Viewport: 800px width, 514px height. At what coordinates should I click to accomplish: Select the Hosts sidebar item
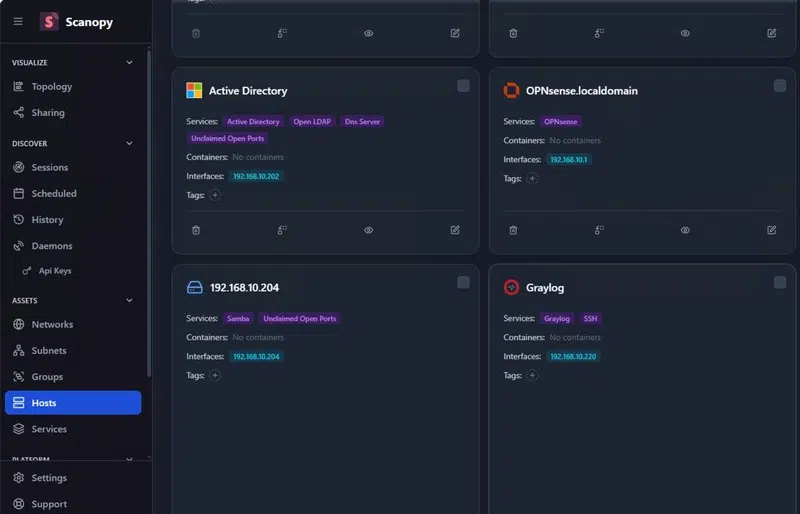coord(72,403)
